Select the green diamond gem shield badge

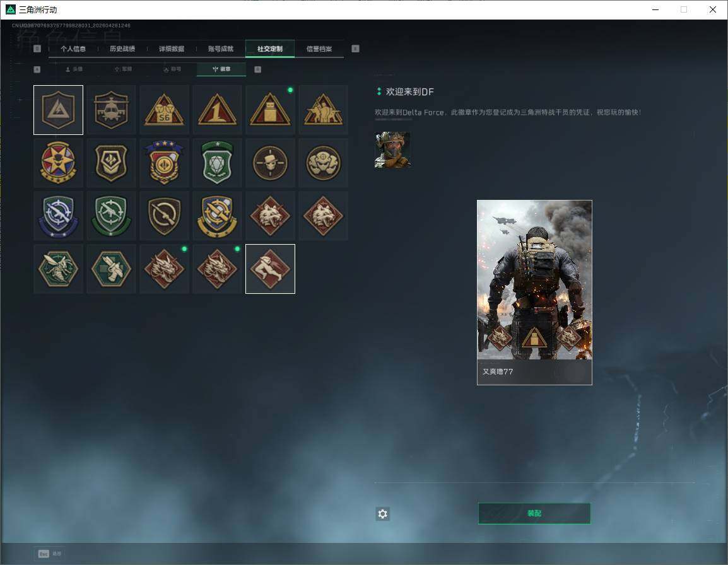217,163
